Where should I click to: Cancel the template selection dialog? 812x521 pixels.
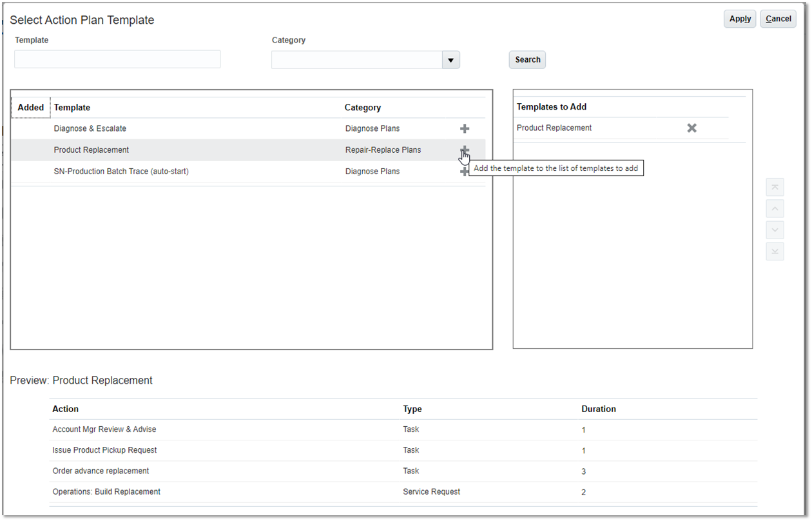778,19
